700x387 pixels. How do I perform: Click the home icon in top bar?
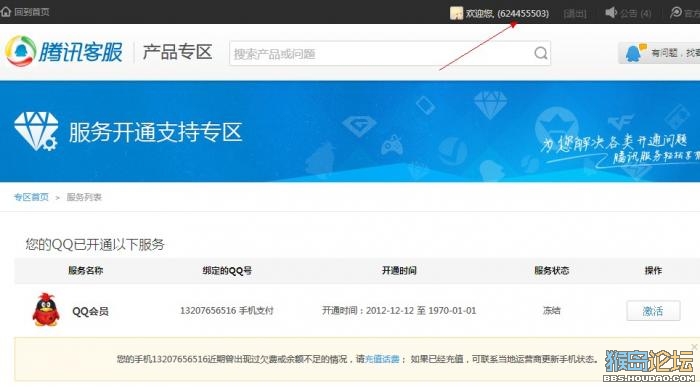(5, 12)
